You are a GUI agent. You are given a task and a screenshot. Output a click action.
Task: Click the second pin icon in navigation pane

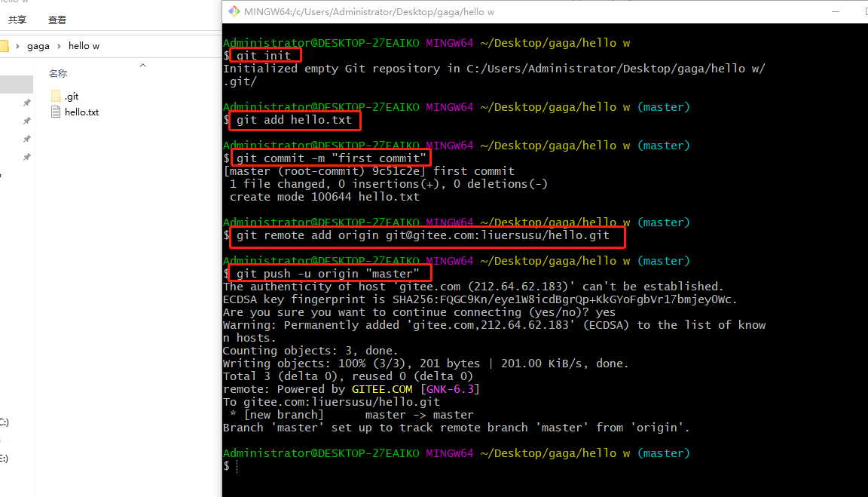click(26, 121)
